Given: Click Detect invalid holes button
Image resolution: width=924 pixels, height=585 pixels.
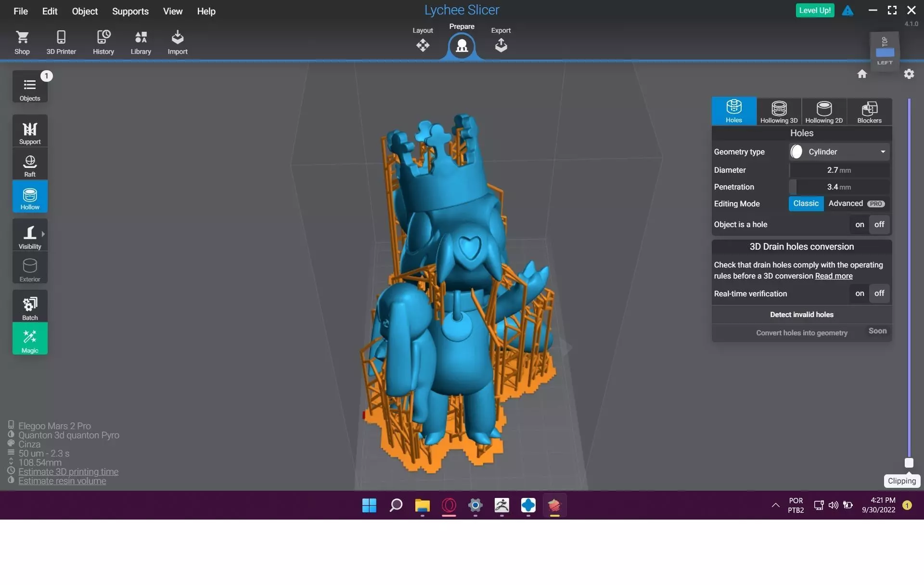Looking at the screenshot, I should (x=801, y=315).
